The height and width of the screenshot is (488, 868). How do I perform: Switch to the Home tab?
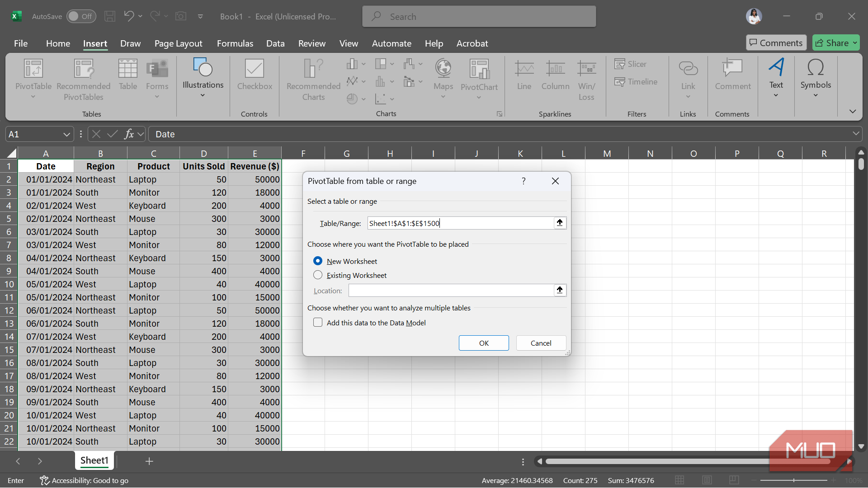click(x=58, y=43)
